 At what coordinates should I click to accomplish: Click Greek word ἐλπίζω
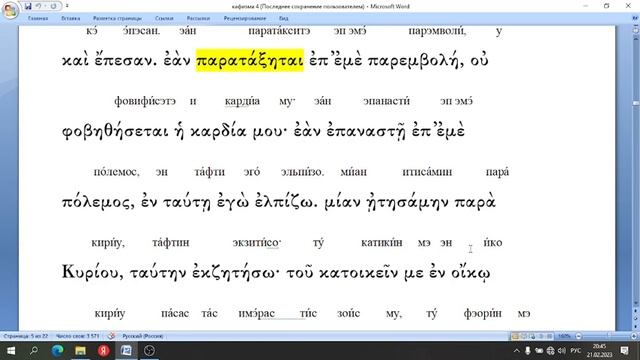(x=286, y=202)
